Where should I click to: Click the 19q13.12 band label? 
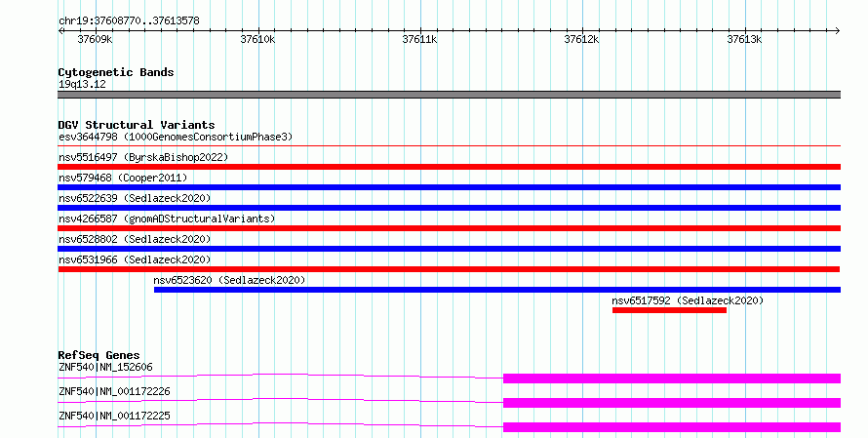(82, 84)
